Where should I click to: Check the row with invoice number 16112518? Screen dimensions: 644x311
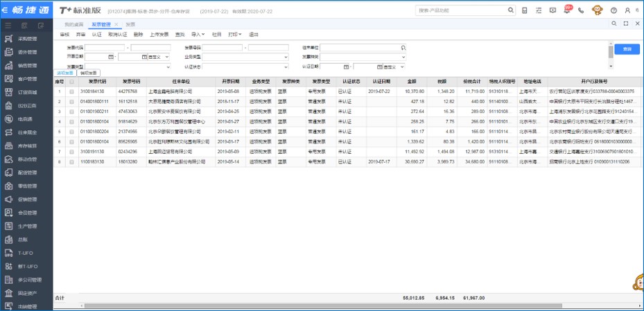[x=72, y=101]
